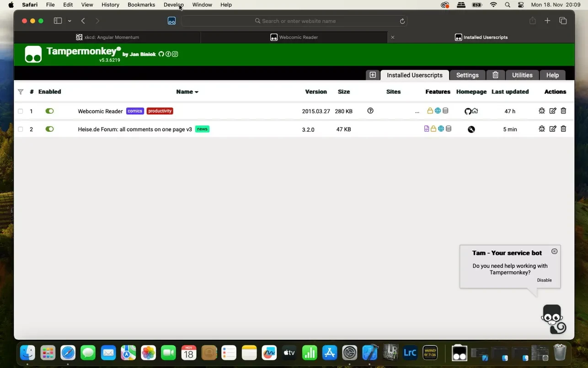Viewport: 588px width, 368px height.
Task: Edit the Heise.de Forum script
Action: 553,129
